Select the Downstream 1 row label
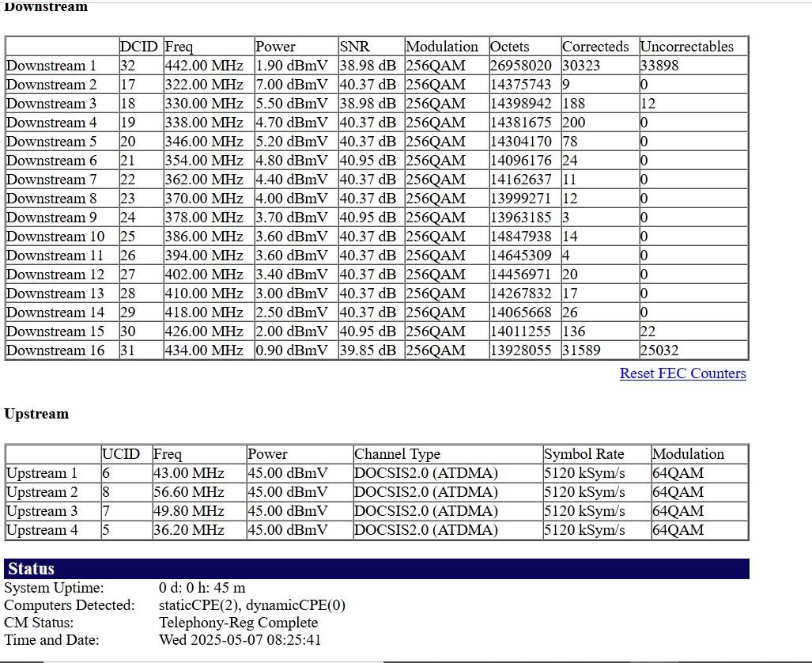Screen dimensions: 812x663 coord(51,66)
